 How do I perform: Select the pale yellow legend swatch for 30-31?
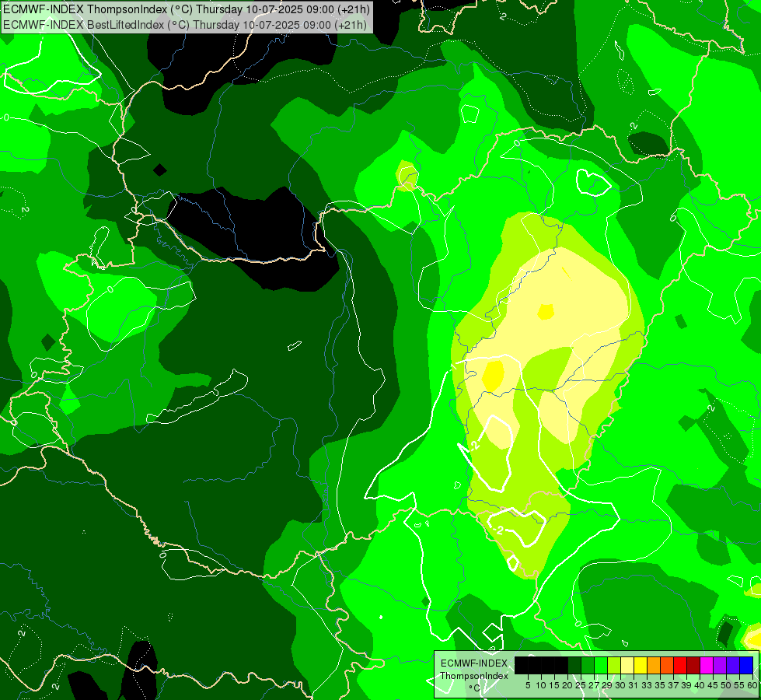click(627, 666)
